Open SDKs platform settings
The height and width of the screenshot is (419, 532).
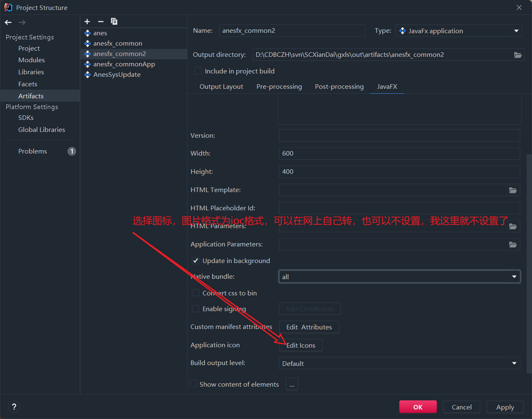coord(26,117)
